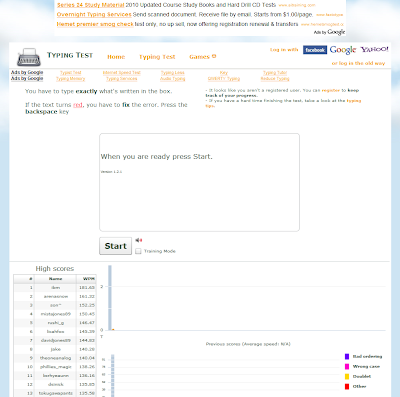Image resolution: width=400 pixels, height=397 pixels.
Task: Click the 140.04 WPM score cell
Action: pos(87,358)
